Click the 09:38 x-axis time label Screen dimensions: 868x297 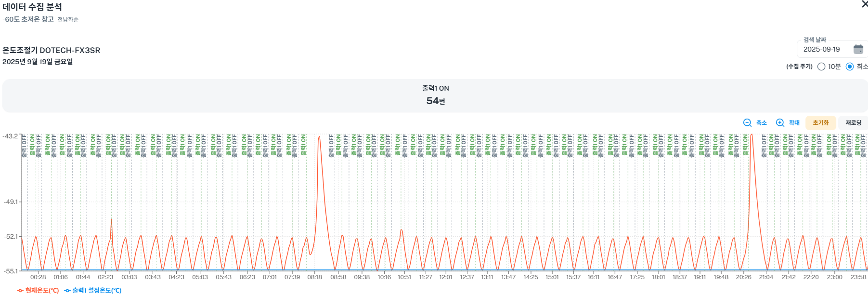coord(362,277)
